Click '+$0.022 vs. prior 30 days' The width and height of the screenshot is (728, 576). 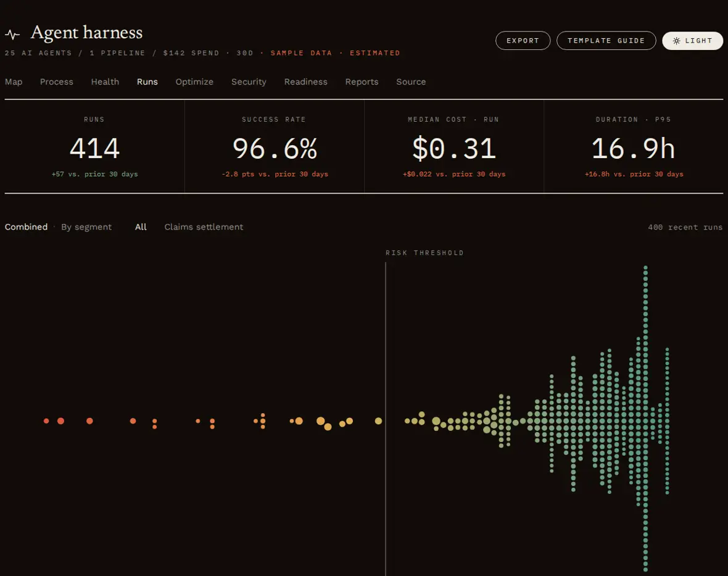(x=454, y=174)
